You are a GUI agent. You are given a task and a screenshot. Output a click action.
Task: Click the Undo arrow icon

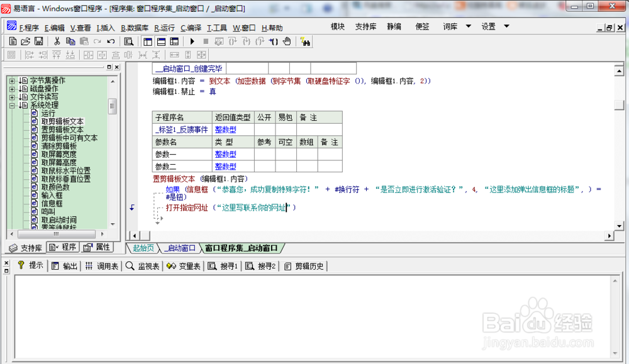click(111, 41)
